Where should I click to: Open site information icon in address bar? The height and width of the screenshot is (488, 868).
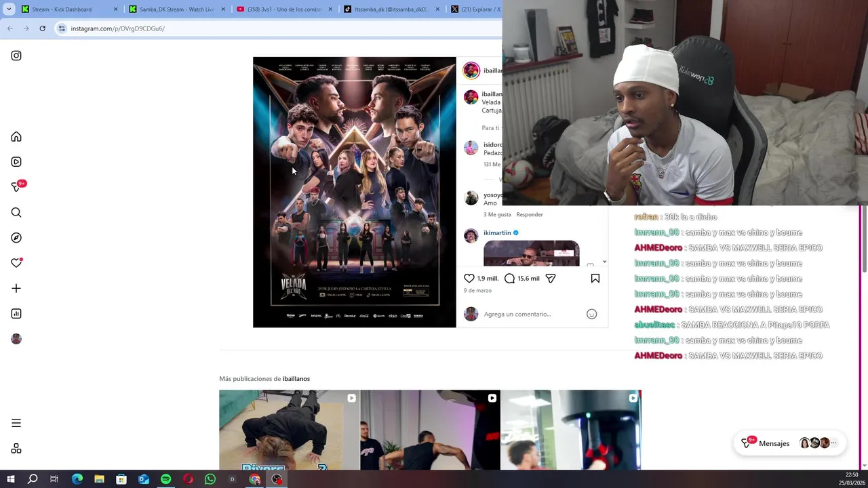click(62, 28)
